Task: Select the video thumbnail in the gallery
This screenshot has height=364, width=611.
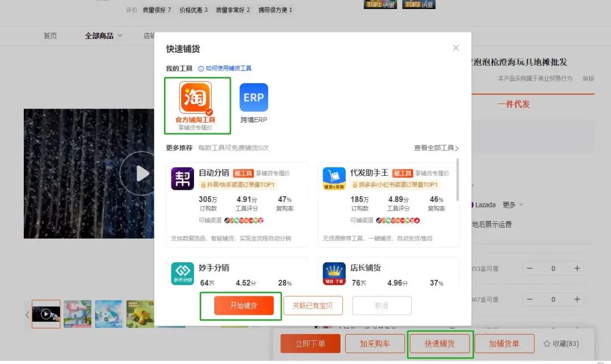Action: pyautogui.click(x=46, y=314)
